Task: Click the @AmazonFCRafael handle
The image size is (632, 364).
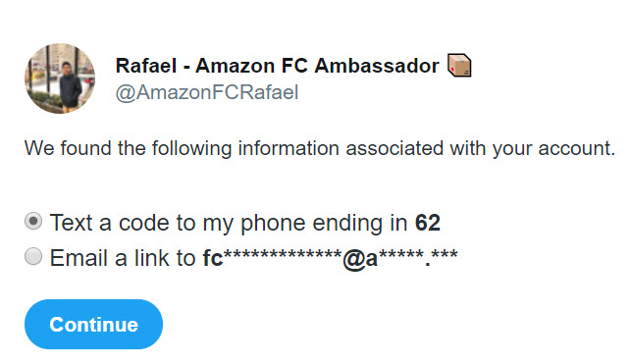Action: [207, 92]
